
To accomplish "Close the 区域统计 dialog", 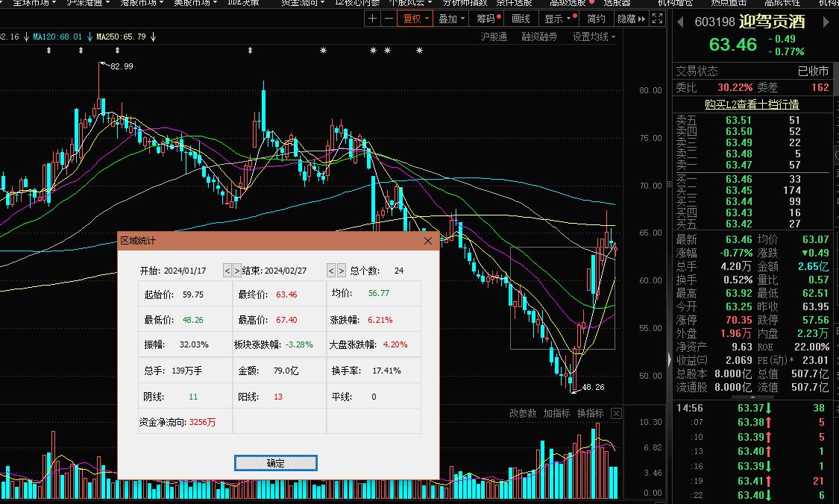I will pyautogui.click(x=428, y=241).
